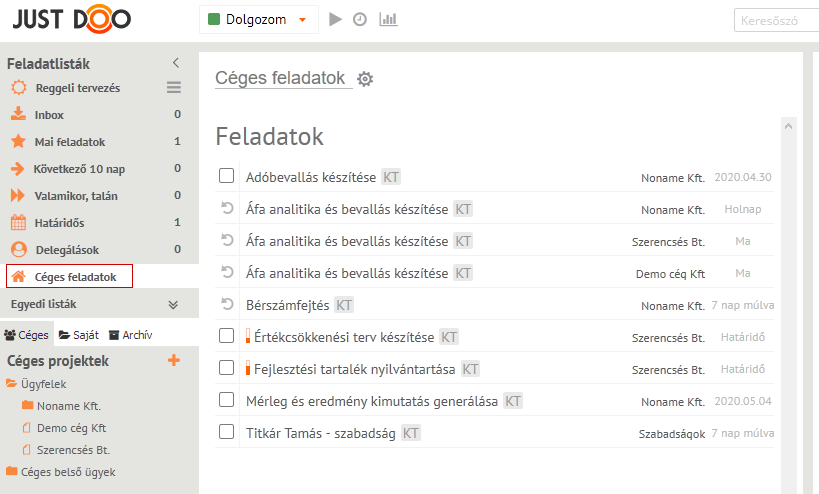Image resolution: width=819 pixels, height=494 pixels.
Task: Click recurring icon of Szerencsés Bt. Áfa task
Action: coord(227,240)
